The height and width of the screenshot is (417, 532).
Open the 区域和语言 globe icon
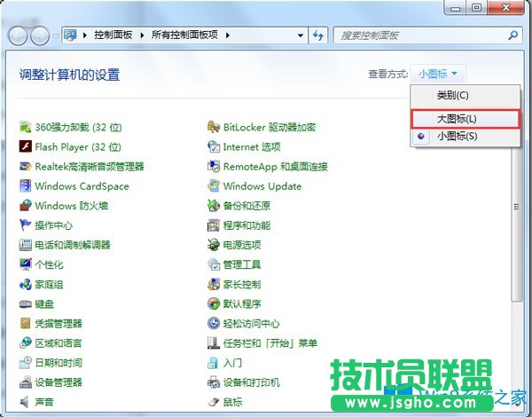(26, 343)
